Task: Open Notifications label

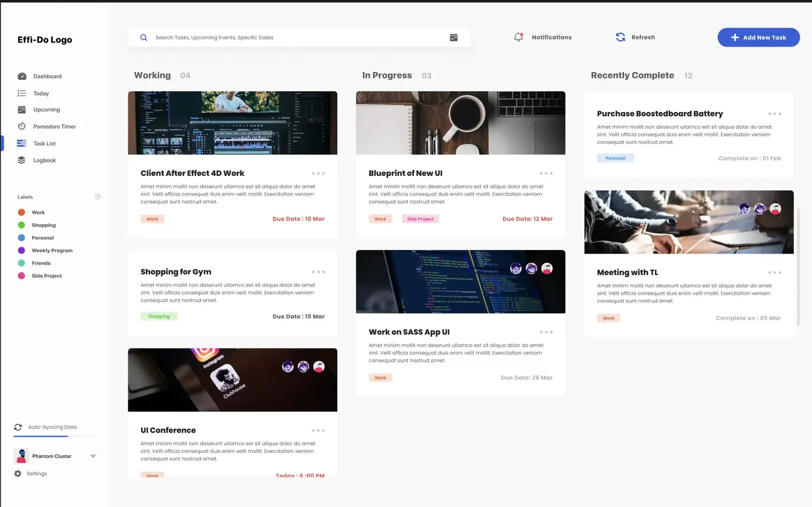Action: (x=552, y=37)
